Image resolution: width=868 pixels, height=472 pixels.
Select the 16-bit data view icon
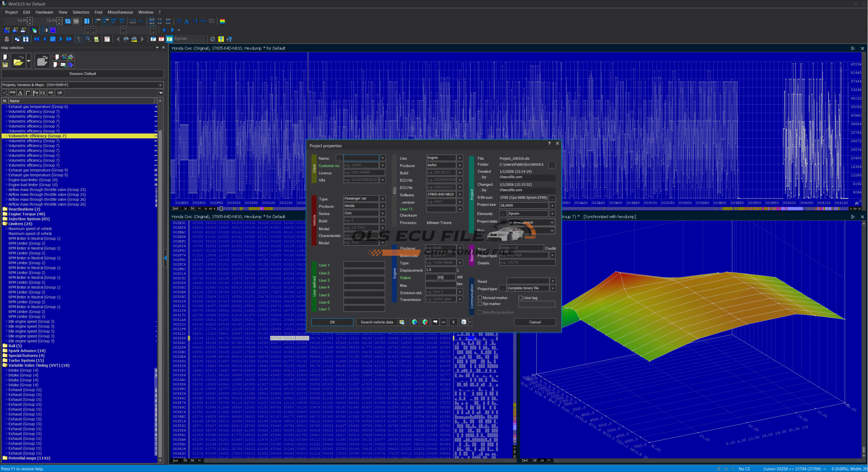point(106,21)
